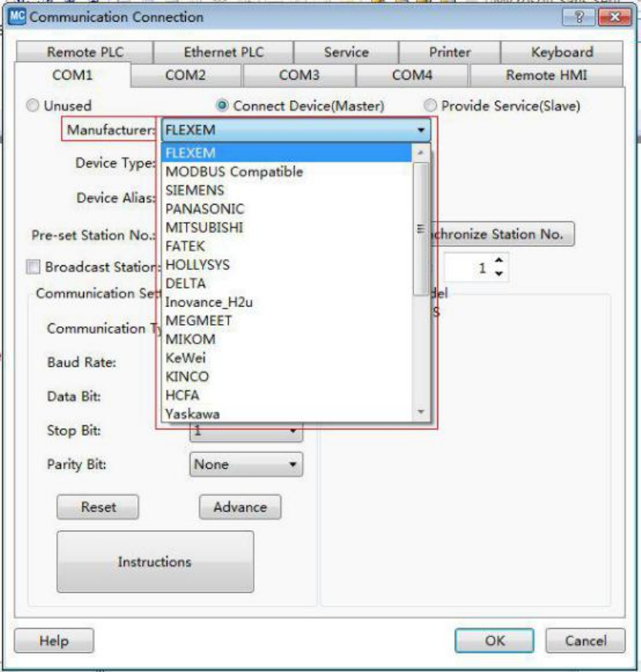Choose KINCO from the manufacturer list

coord(287,377)
